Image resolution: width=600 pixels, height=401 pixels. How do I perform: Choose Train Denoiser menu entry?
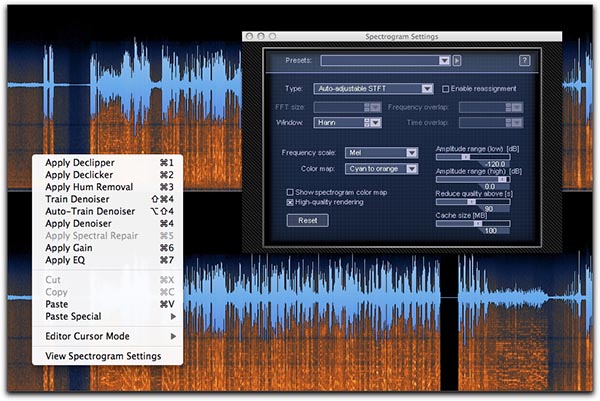click(108, 199)
